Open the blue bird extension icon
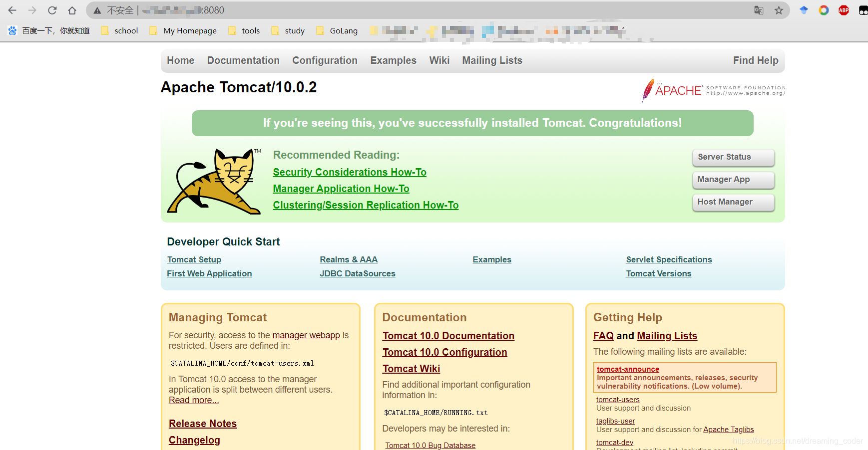 [804, 10]
